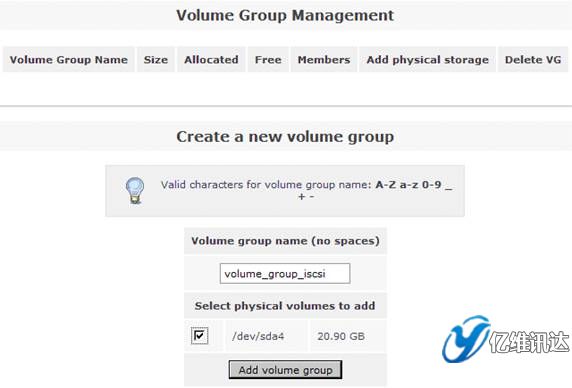
Task: Click the Size column header
Action: 156,59
